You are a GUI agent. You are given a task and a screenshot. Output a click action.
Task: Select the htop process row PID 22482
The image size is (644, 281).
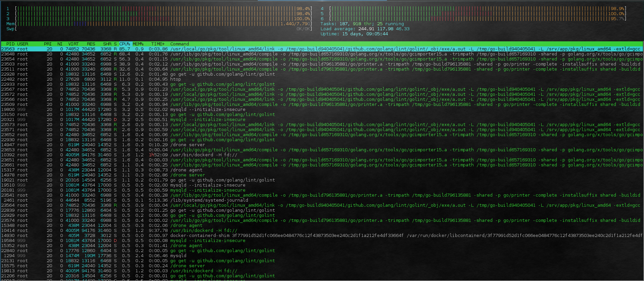coord(322,79)
